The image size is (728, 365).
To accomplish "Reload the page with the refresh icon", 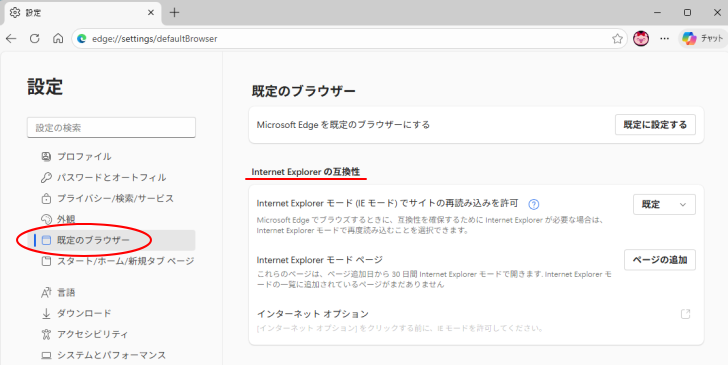I will point(34,39).
